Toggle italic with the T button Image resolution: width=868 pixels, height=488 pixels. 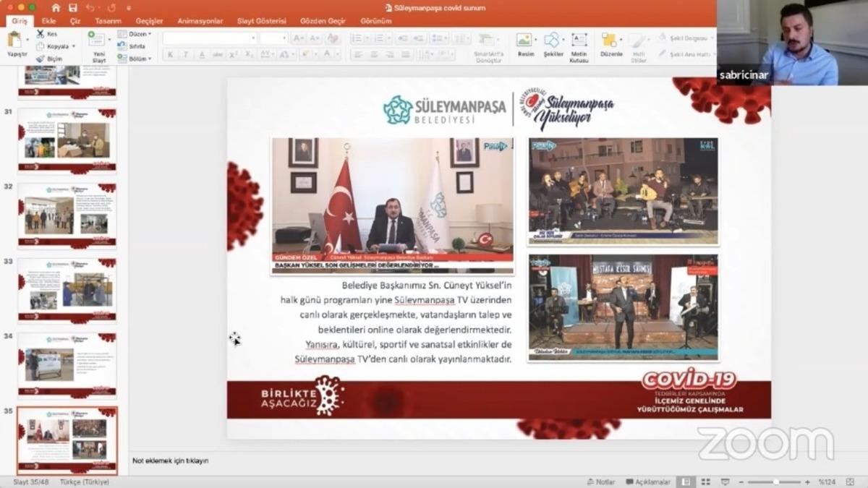pyautogui.click(x=187, y=54)
